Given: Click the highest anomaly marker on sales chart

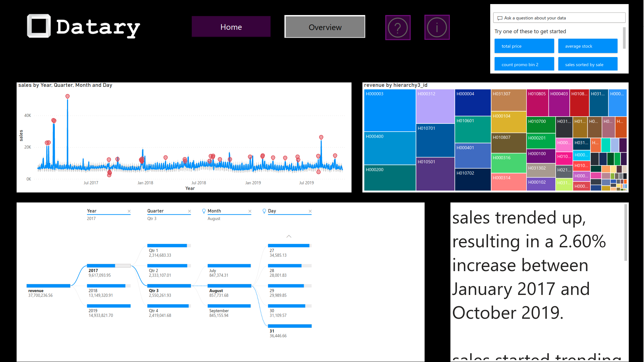Looking at the screenshot, I should tap(67, 97).
